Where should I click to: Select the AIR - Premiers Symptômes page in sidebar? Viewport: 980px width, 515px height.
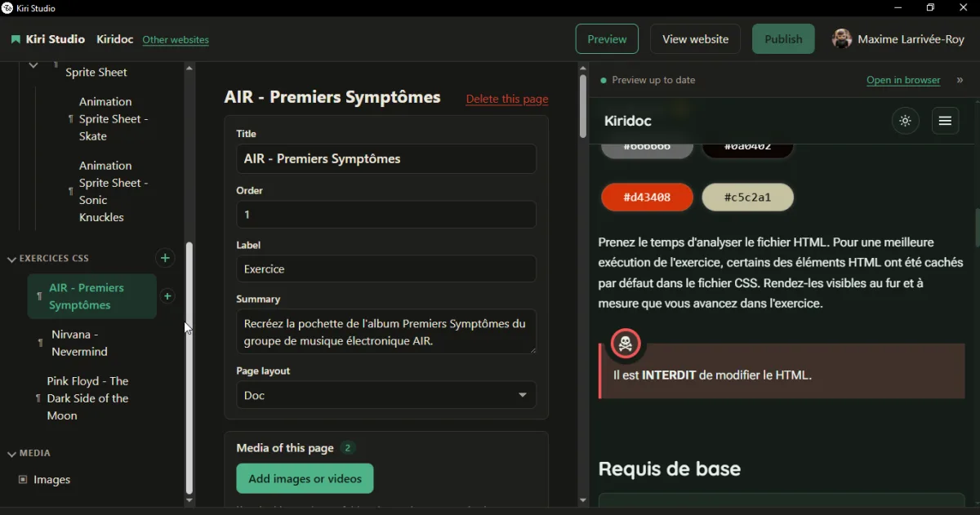tap(91, 296)
